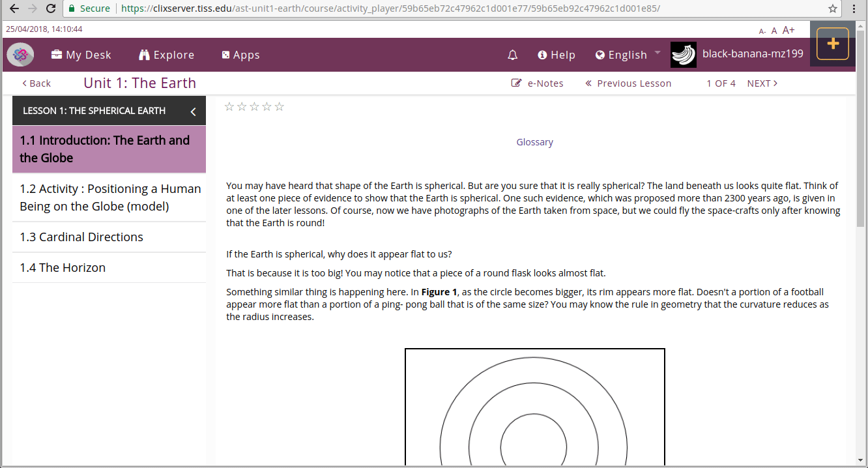
Task: Go to Previous Lesson
Action: [x=628, y=83]
